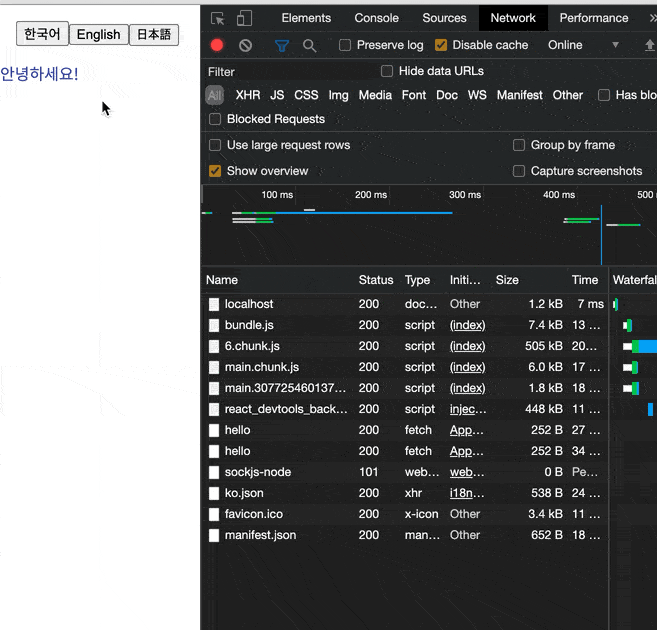
Task: Select the localhost request row
Action: pyautogui.click(x=404, y=304)
